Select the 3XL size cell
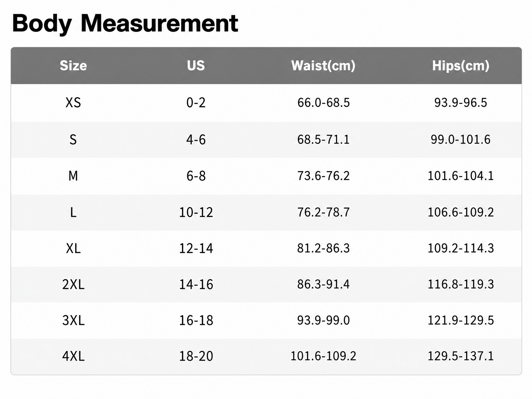This screenshot has height=399, width=532. pos(73,321)
